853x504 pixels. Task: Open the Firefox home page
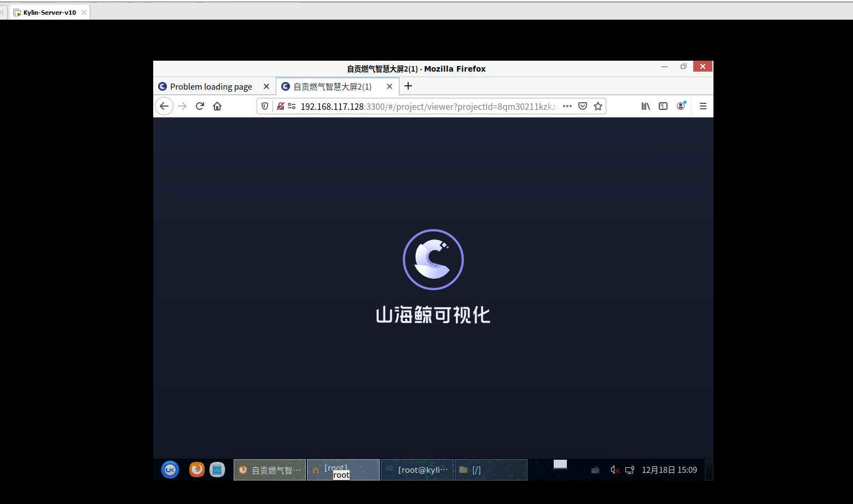217,106
